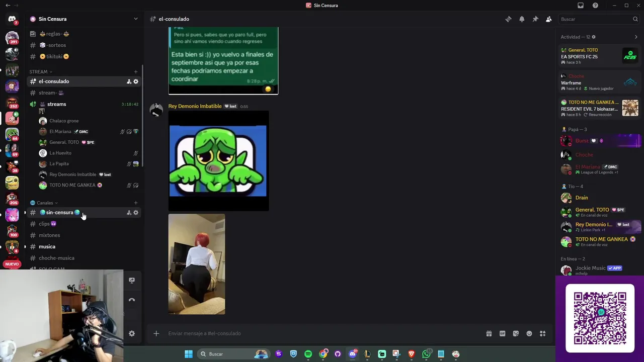Viewport: 644px width, 362px height.
Task: Type area: Enviar mensaje a #el-consulado
Action: pyautogui.click(x=322, y=333)
